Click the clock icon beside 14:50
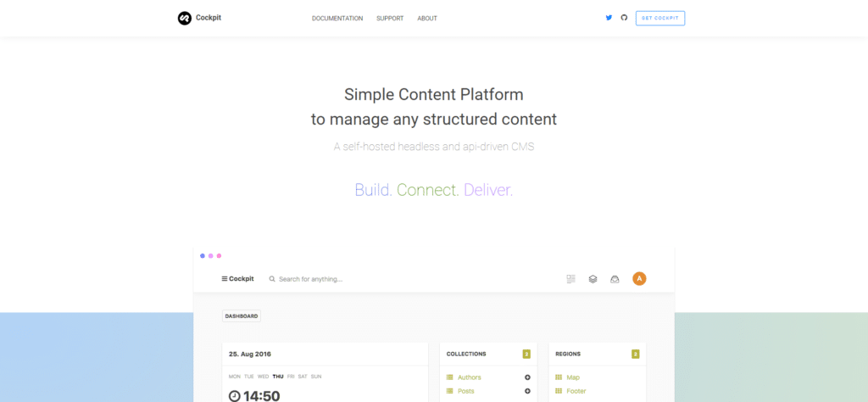Screen dimensions: 868x402 coord(235,395)
